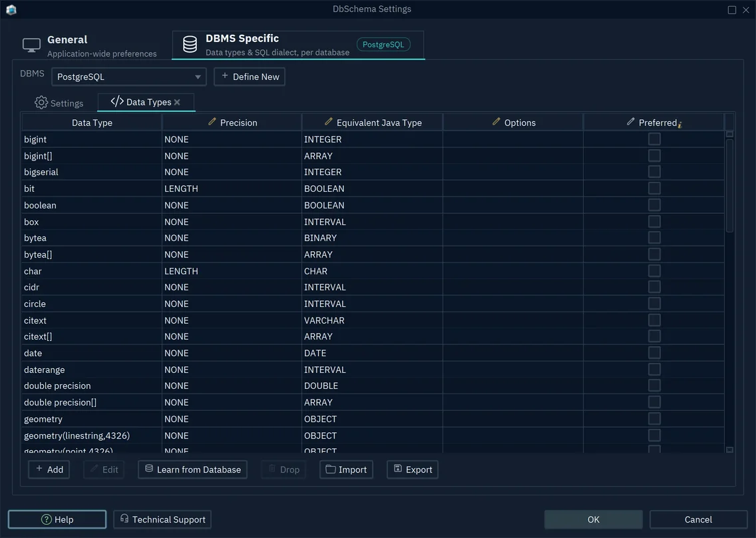Click the table scrollbar thumb

click(x=729, y=185)
